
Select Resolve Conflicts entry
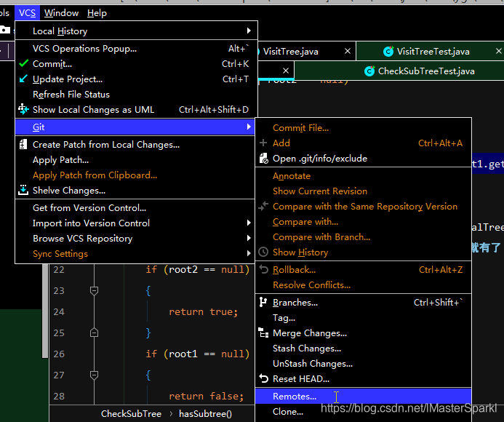363,285
